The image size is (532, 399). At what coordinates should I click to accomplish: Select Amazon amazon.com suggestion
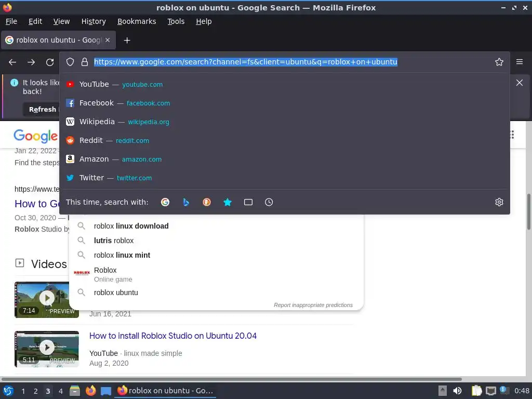284,159
